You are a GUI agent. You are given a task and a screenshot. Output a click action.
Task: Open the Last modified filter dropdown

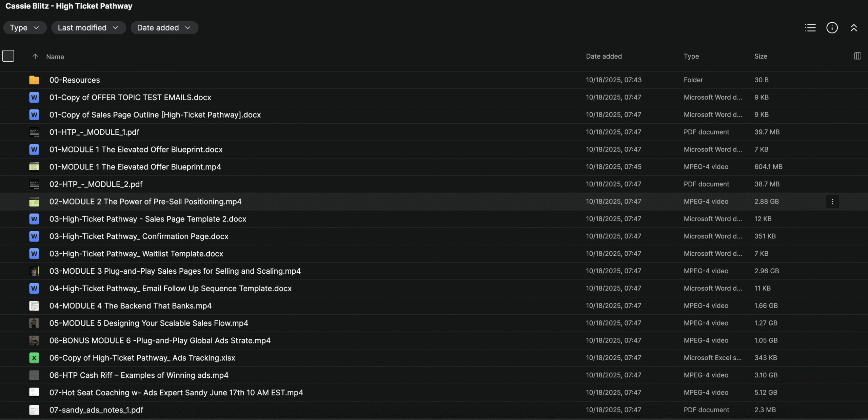88,28
